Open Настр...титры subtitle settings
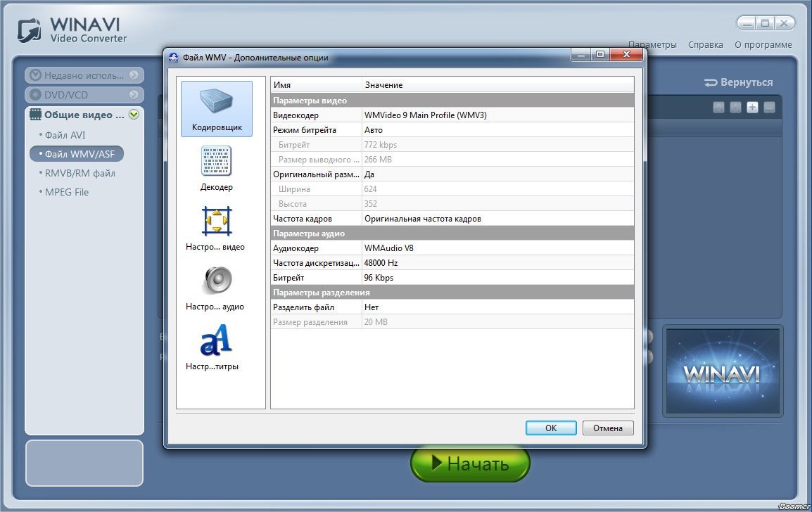The image size is (812, 512). [x=212, y=348]
